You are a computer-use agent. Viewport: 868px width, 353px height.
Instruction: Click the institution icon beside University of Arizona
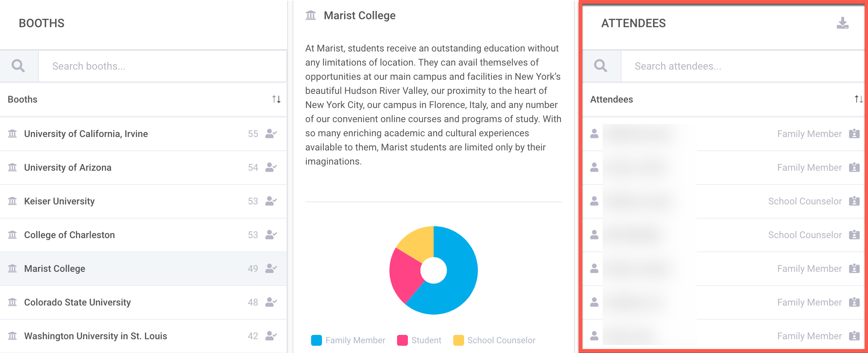point(12,167)
